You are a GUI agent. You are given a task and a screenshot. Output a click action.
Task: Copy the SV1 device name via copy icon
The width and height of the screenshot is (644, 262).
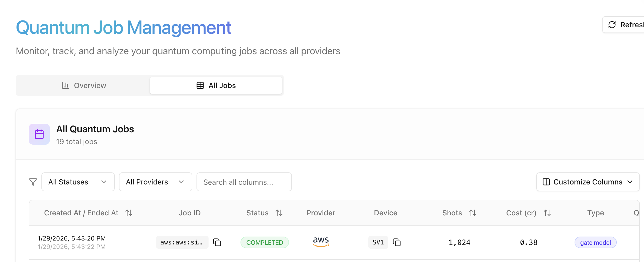[x=397, y=242]
